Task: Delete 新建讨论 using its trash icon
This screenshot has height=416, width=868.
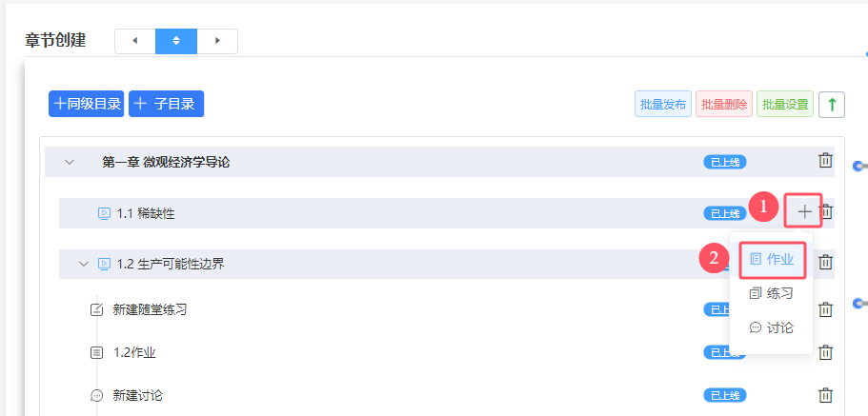Action: [x=825, y=395]
